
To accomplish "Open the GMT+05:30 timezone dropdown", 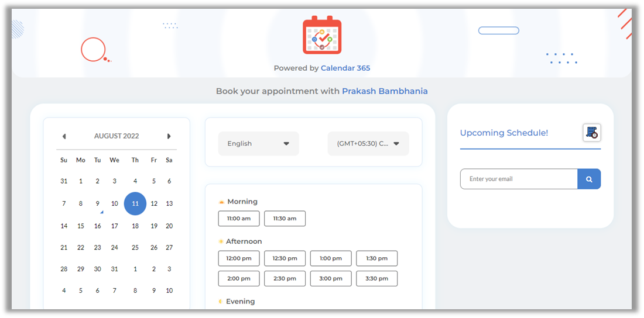I will [x=368, y=144].
